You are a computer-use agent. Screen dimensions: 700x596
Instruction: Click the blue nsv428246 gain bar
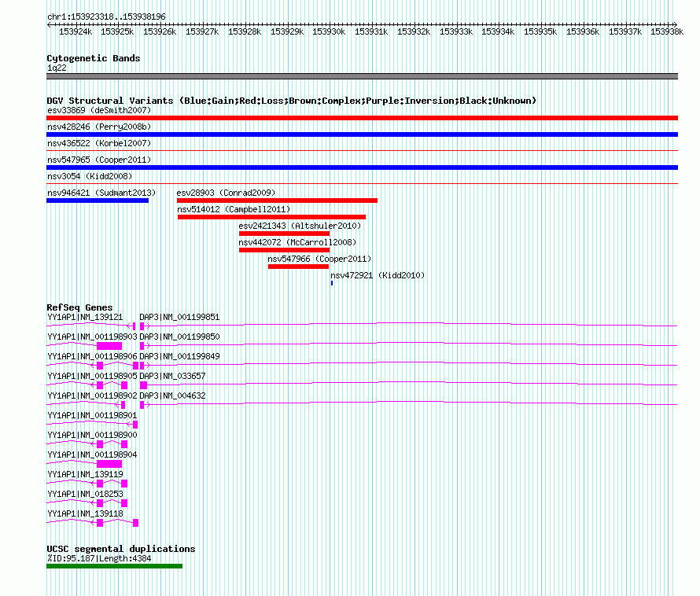[x=362, y=134]
